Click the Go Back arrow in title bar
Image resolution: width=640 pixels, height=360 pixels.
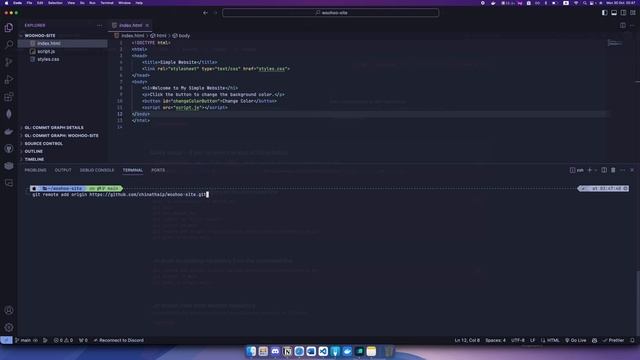point(205,13)
